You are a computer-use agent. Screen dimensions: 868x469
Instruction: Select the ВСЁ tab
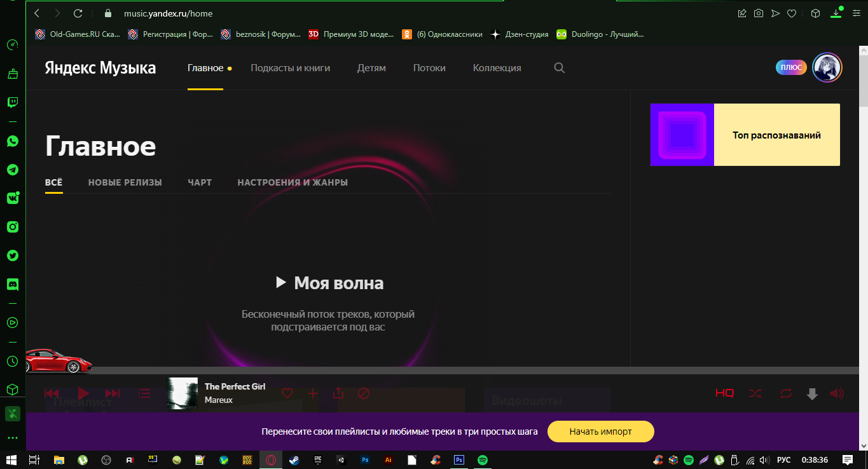point(54,182)
